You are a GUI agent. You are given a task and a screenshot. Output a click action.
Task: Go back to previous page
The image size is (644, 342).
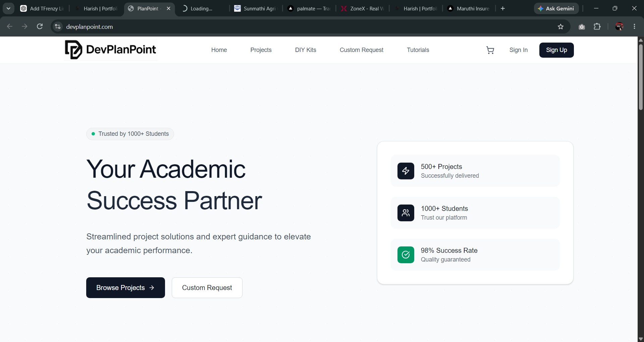coord(10,26)
